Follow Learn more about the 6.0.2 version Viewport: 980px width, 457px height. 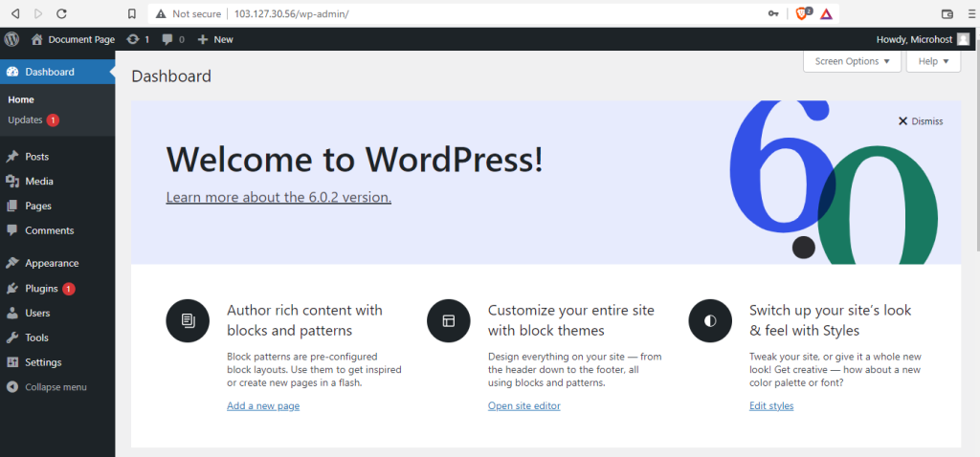278,197
